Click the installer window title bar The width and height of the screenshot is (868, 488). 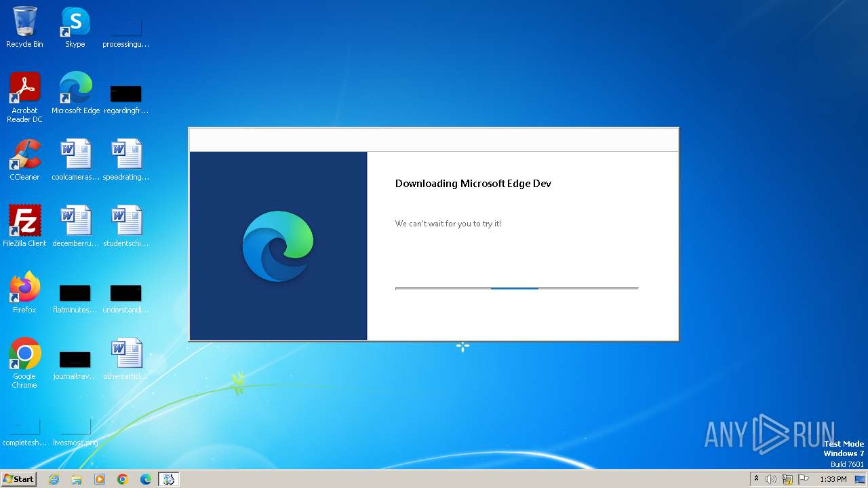(x=434, y=140)
